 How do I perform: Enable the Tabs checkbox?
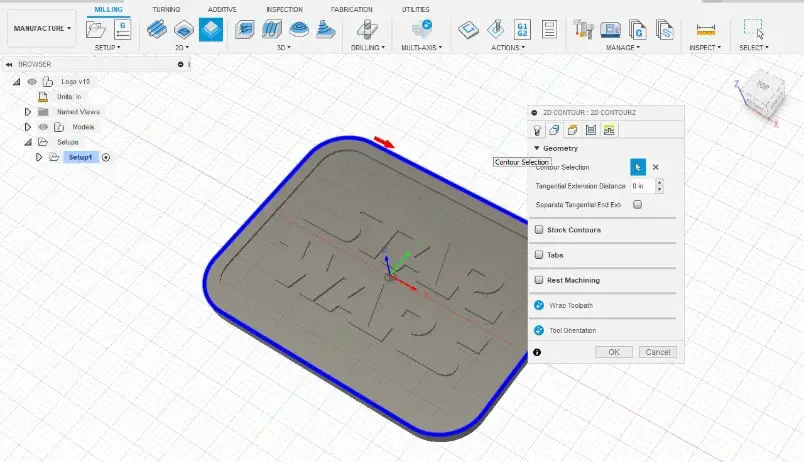(x=539, y=255)
